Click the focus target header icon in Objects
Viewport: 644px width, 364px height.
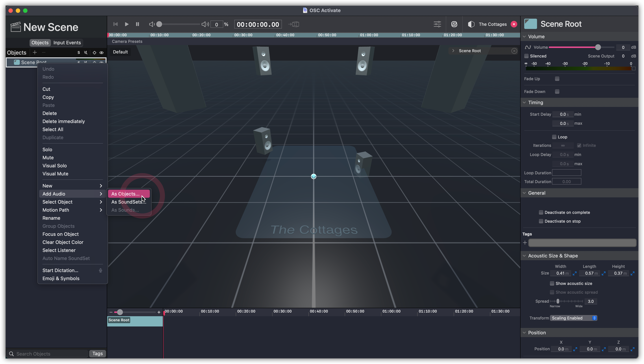tap(94, 53)
